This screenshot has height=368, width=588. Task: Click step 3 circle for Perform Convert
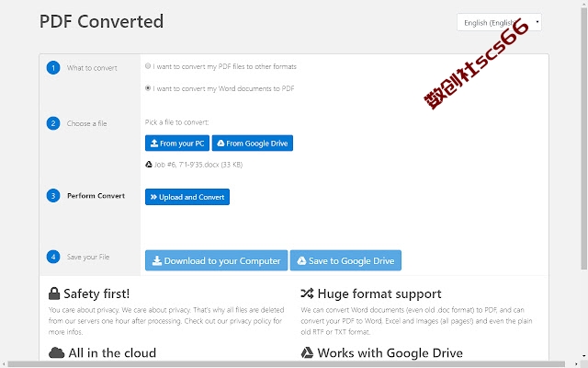[x=53, y=196]
